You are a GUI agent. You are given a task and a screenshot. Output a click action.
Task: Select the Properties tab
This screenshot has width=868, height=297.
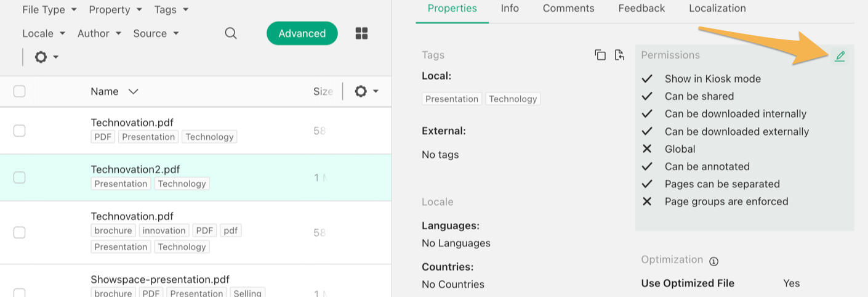[452, 9]
